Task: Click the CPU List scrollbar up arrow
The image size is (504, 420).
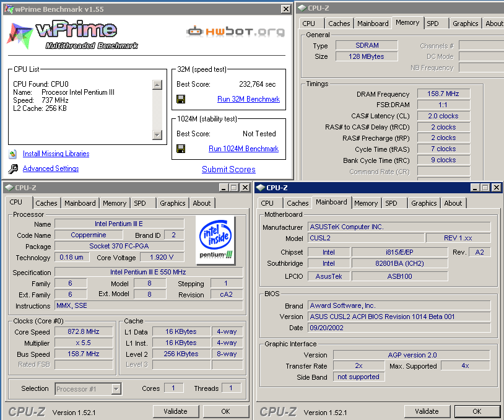Action: click(x=157, y=84)
